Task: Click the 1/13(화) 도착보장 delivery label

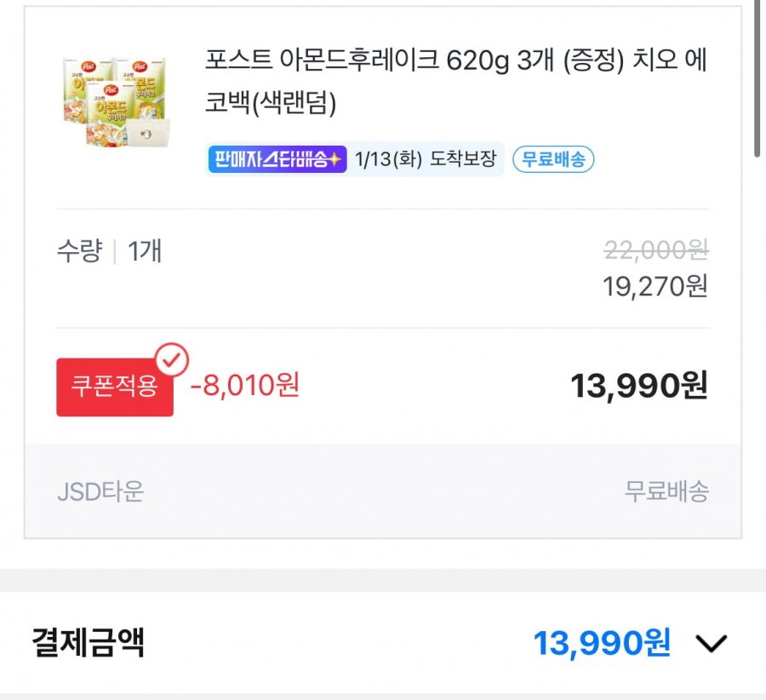Action: click(425, 159)
